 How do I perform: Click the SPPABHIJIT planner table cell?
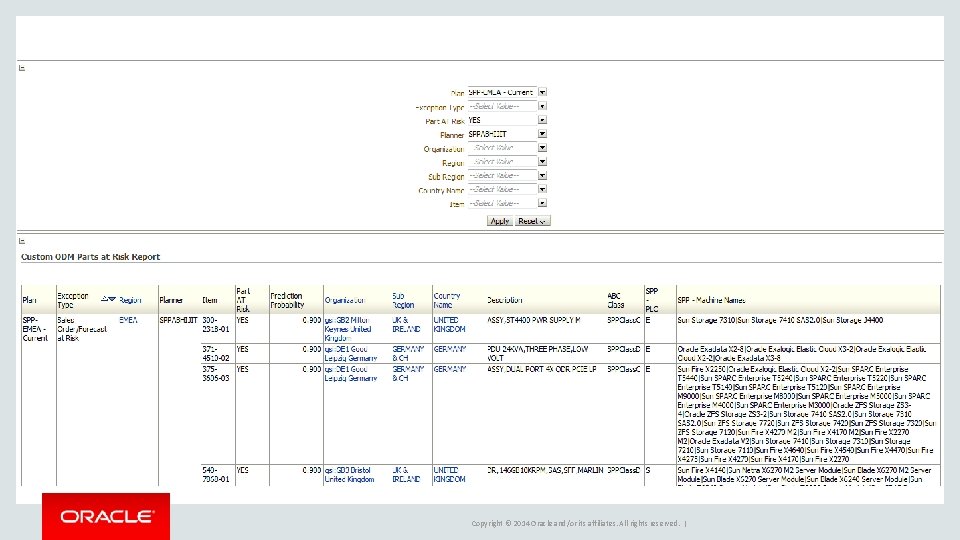coord(178,320)
